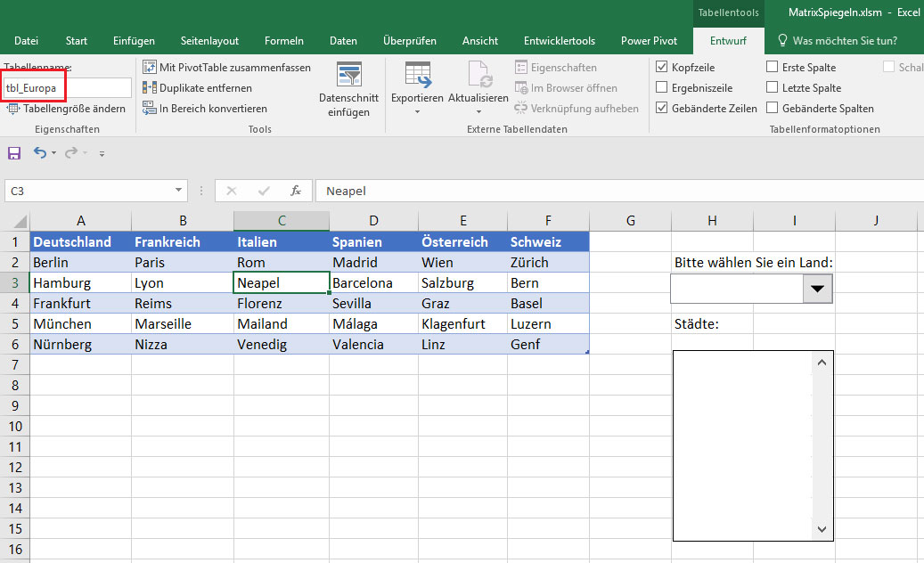This screenshot has height=563, width=924.
Task: Toggle the Kopfzeile checkbox
Action: click(x=662, y=67)
